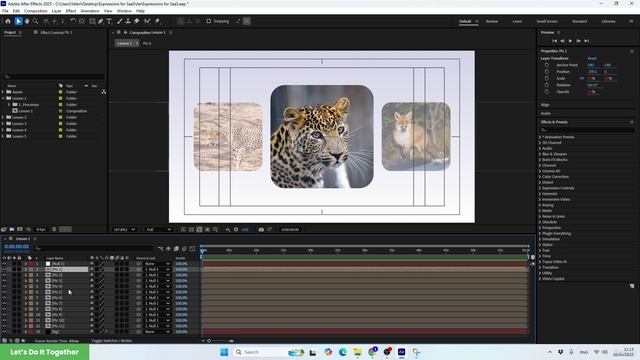Select the Hand tool
This screenshot has width=640, height=360.
[27, 21]
